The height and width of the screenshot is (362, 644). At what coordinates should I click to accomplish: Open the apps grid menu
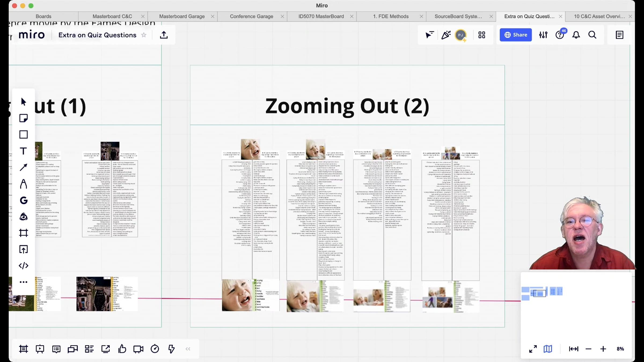click(482, 35)
